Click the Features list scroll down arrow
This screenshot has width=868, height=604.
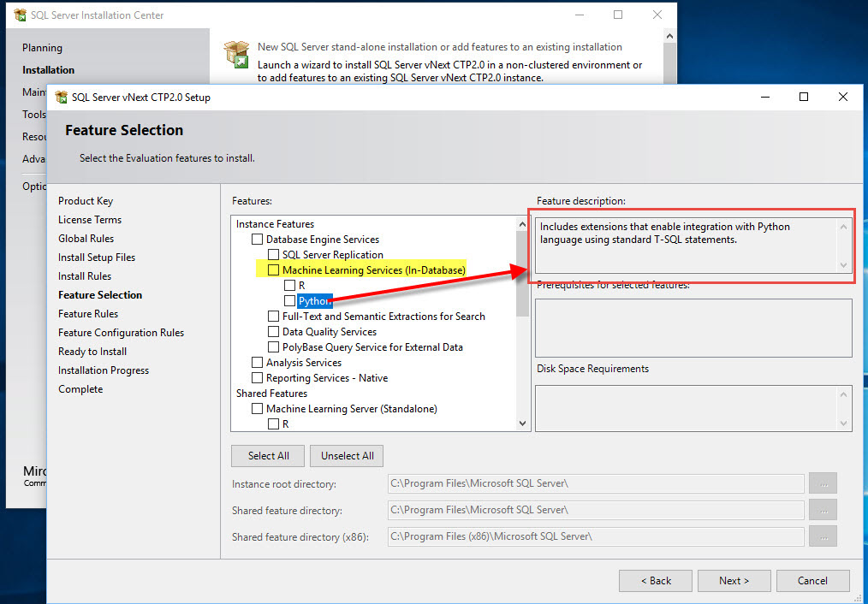(x=522, y=423)
